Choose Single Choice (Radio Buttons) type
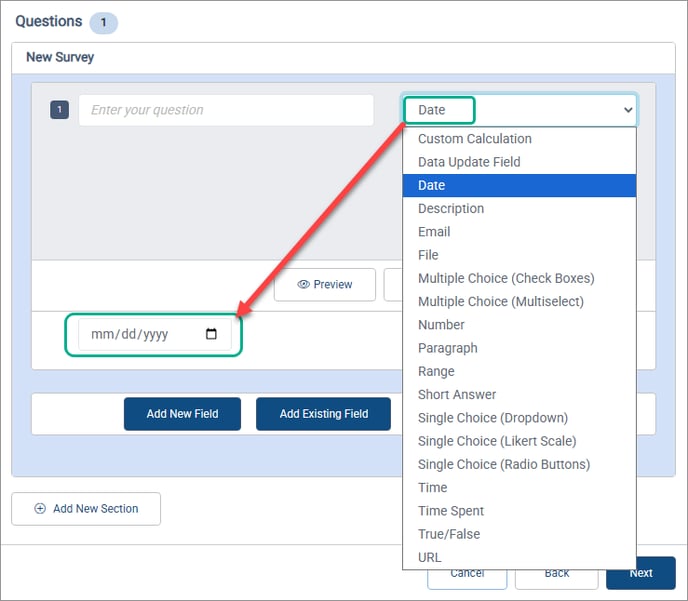The image size is (688, 601). [503, 464]
